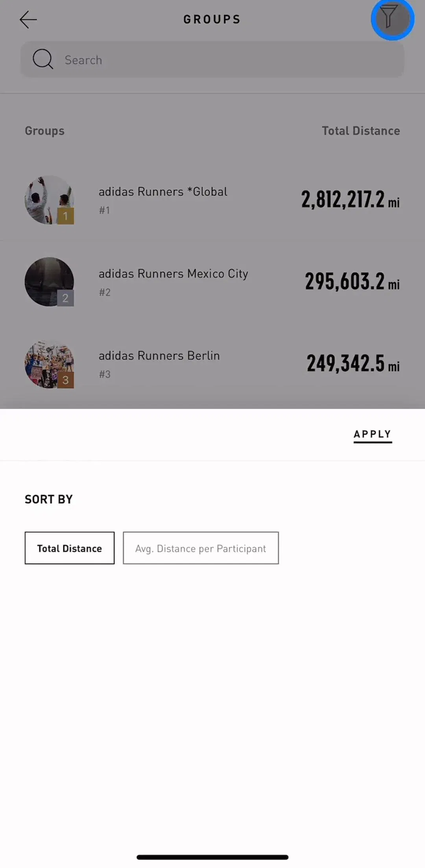This screenshot has height=868, width=425.
Task: Select Avg. Distance per Participant option
Action: click(201, 548)
